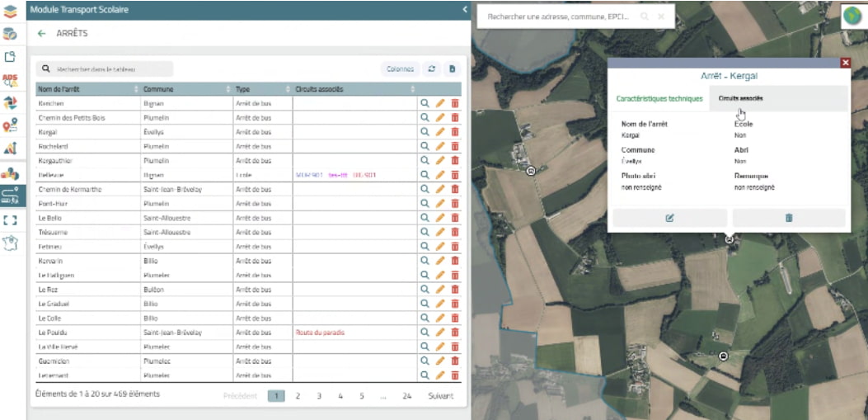Open the ADS module in sidebar
This screenshot has height=420, width=868.
pyautogui.click(x=10, y=80)
